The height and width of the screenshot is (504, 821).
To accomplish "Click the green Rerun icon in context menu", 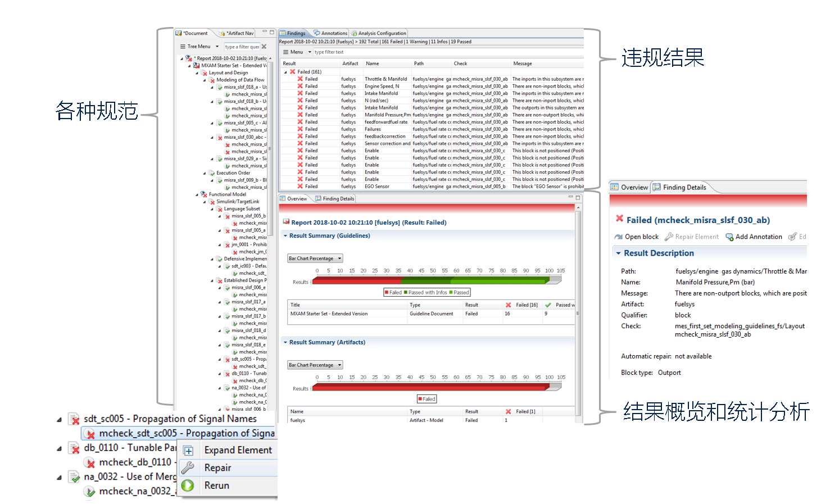I will 188,485.
